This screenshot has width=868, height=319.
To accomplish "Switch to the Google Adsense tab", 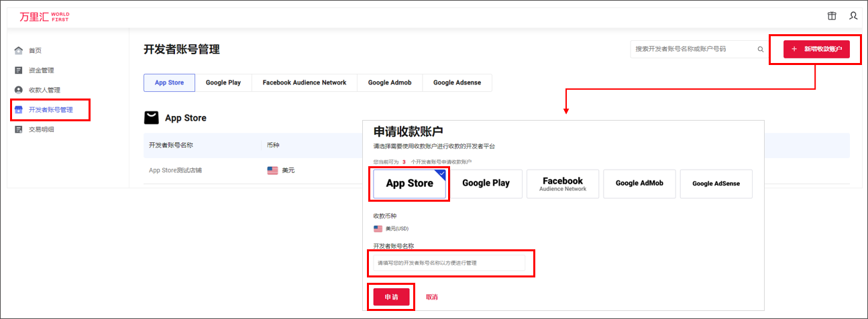I will pos(457,82).
